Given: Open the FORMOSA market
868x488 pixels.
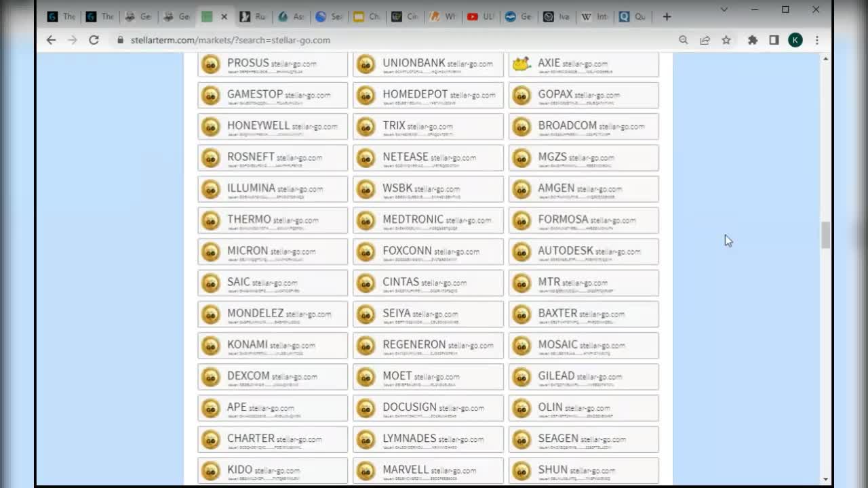Looking at the screenshot, I should [x=584, y=220].
